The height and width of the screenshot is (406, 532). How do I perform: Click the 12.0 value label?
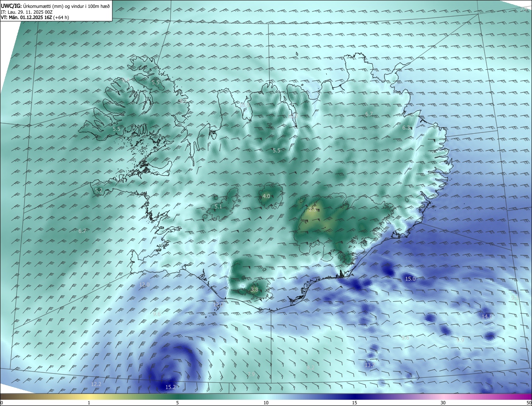tap(144, 285)
